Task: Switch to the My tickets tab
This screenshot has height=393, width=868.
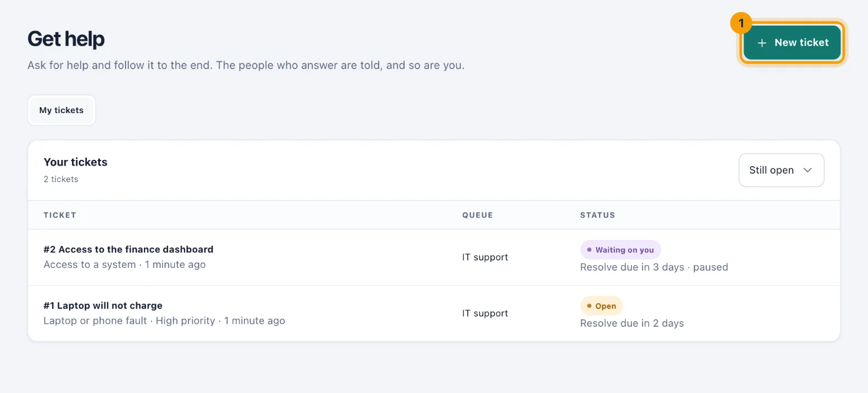Action: coord(62,110)
